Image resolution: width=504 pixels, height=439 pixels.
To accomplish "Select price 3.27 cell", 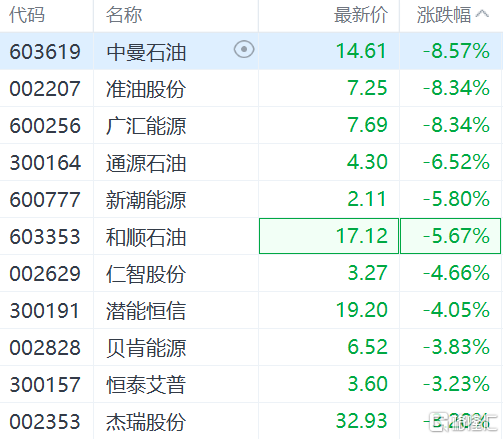I will [x=367, y=273].
